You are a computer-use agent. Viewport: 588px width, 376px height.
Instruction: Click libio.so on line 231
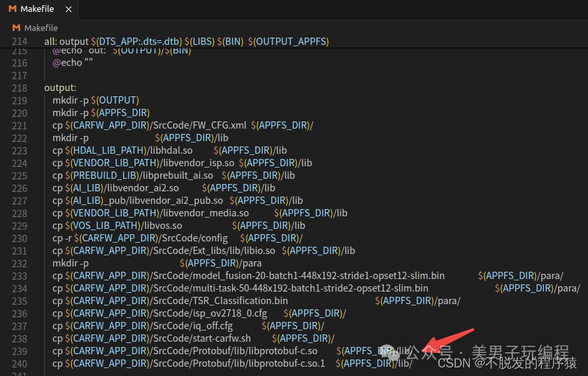click(260, 251)
